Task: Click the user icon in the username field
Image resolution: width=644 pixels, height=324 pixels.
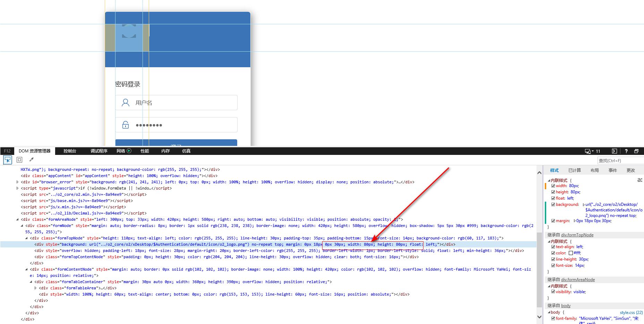Action: pos(126,103)
